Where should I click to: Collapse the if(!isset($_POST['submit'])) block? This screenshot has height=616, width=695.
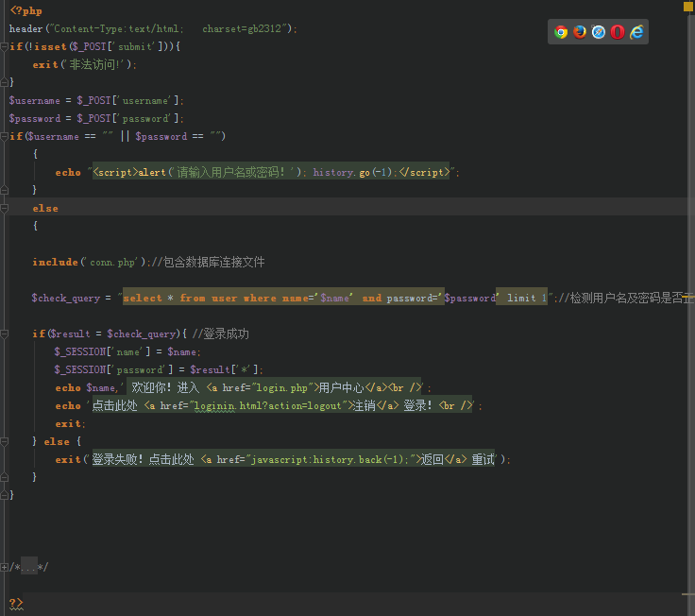[4, 46]
